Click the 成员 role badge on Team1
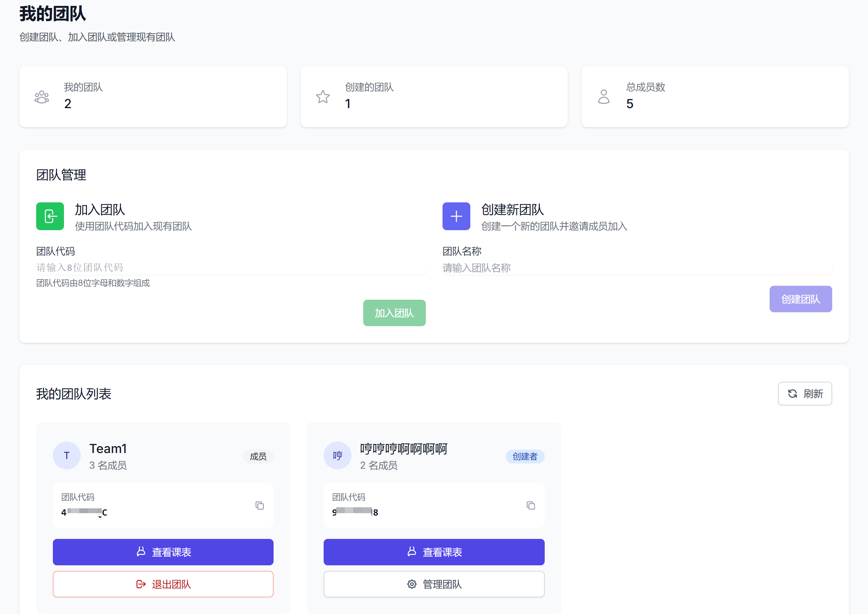The image size is (868, 614). [258, 457]
